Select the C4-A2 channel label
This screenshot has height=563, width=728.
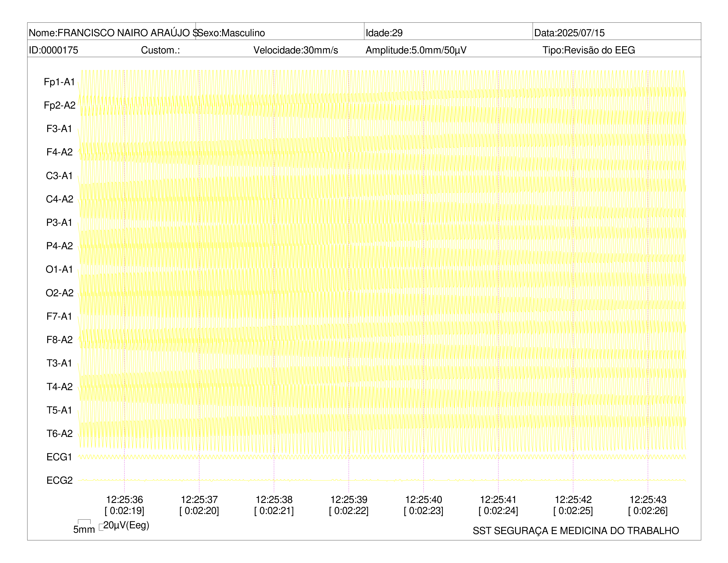pyautogui.click(x=60, y=199)
